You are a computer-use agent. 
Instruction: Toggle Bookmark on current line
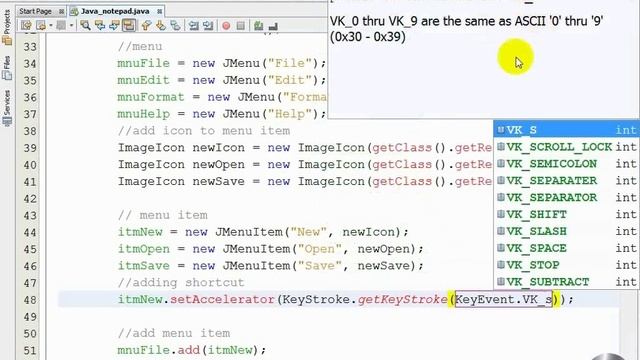(x=176, y=26)
